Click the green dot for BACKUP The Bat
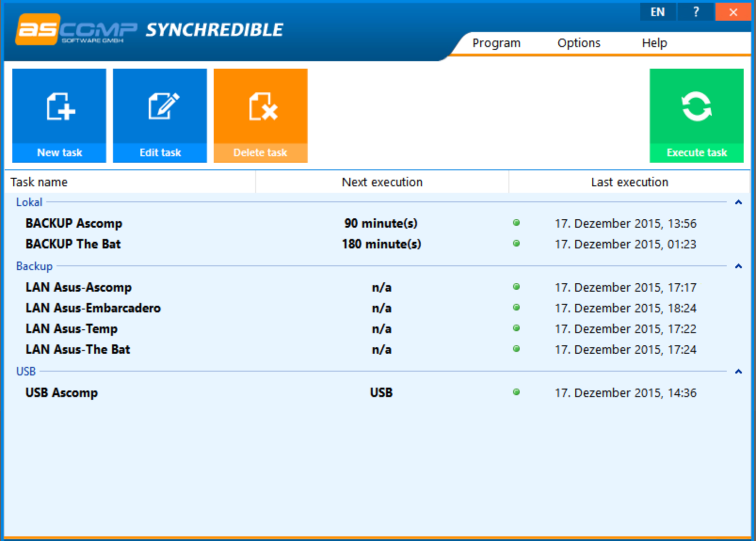756x541 pixels. [516, 244]
